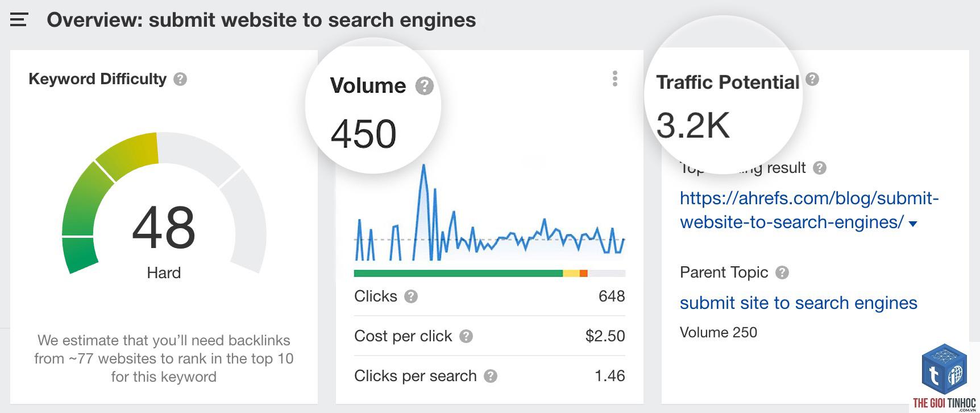
Task: Select the backlinks estimate text
Action: pyautogui.click(x=164, y=358)
